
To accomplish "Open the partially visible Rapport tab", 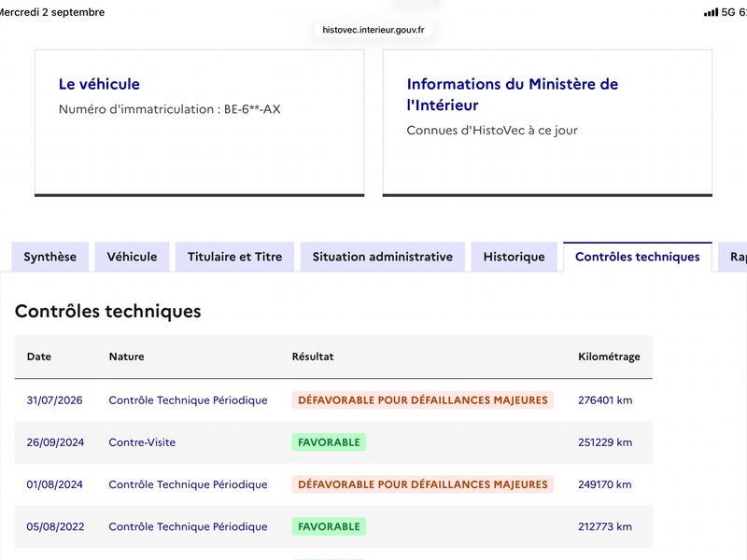I will pos(733,257).
